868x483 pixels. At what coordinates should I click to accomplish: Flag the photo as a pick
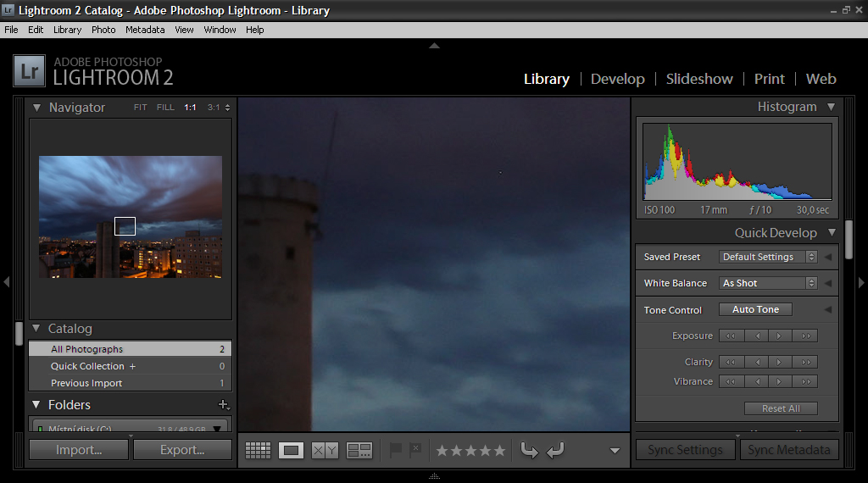[395, 450]
